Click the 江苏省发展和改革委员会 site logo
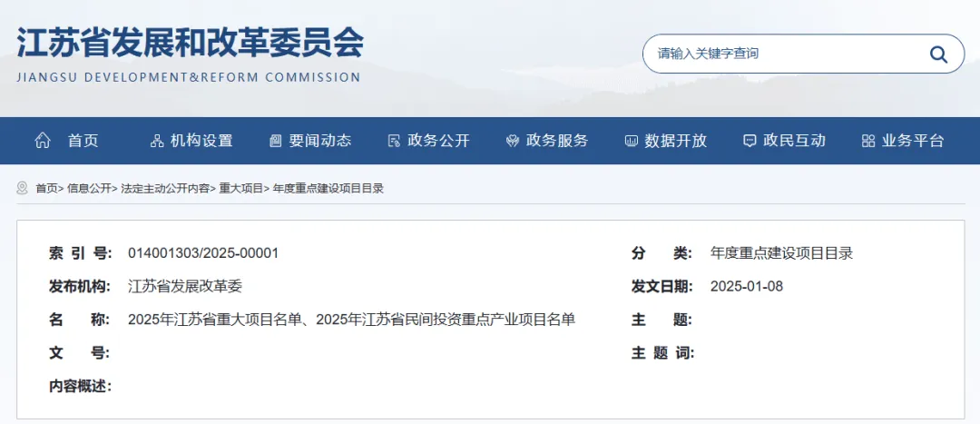This screenshot has height=424, width=980. tap(189, 52)
